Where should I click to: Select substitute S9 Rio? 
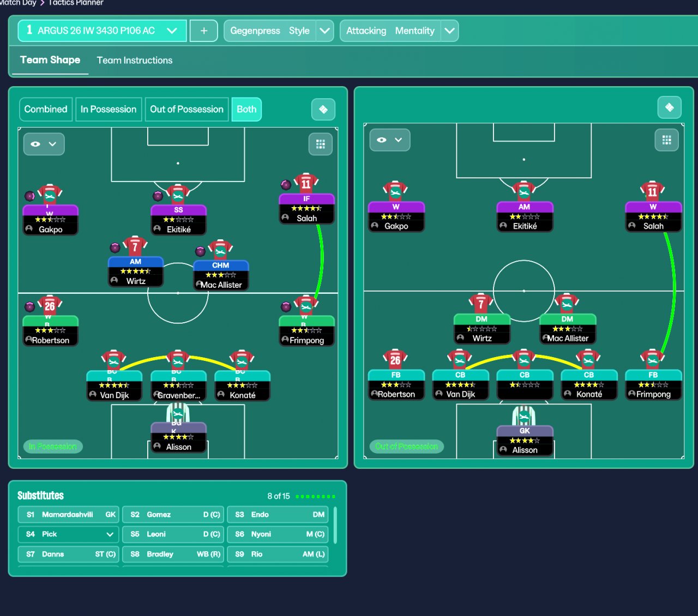click(278, 554)
